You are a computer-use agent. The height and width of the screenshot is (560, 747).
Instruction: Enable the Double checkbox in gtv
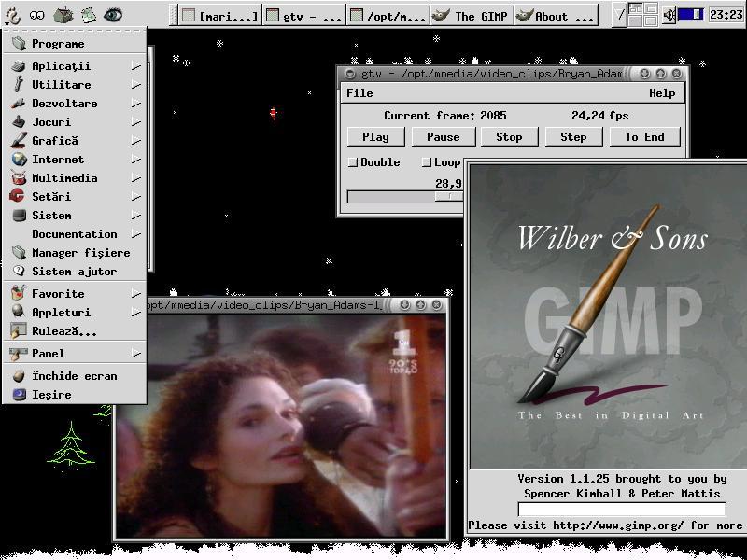click(352, 161)
